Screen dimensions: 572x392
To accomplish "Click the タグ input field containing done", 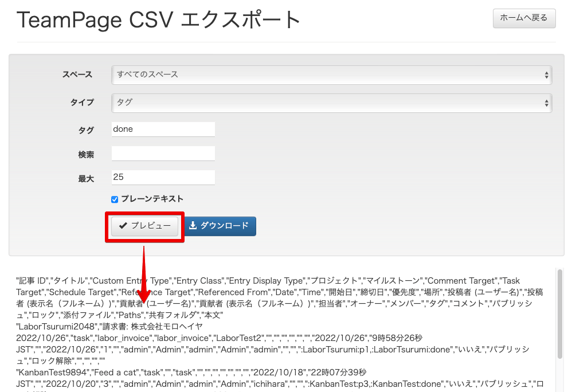I will point(163,129).
